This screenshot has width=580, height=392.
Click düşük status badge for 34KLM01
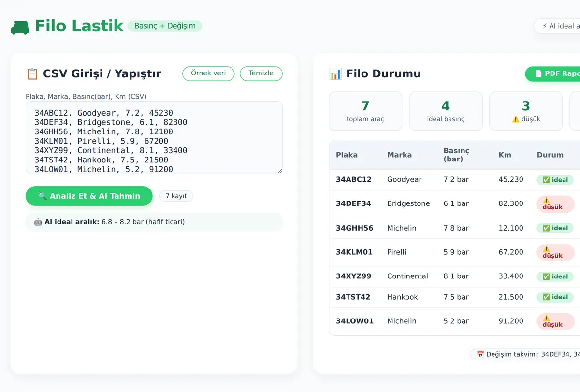click(555, 252)
